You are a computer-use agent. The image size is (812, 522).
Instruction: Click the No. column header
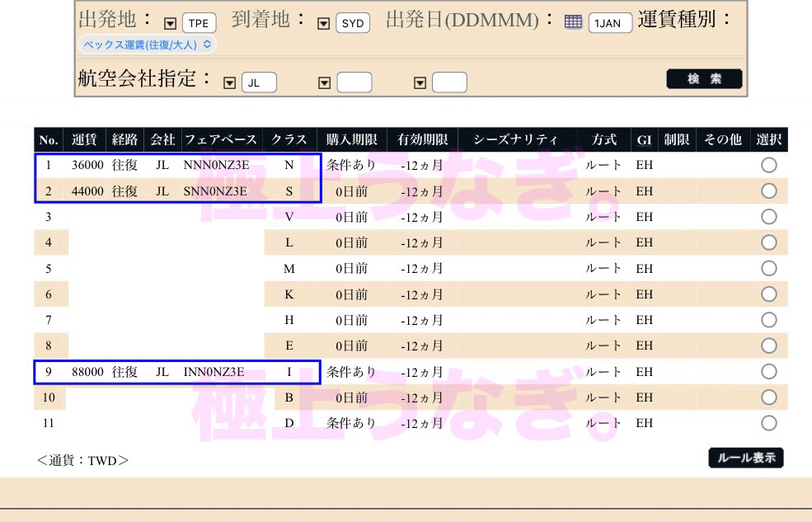click(49, 140)
